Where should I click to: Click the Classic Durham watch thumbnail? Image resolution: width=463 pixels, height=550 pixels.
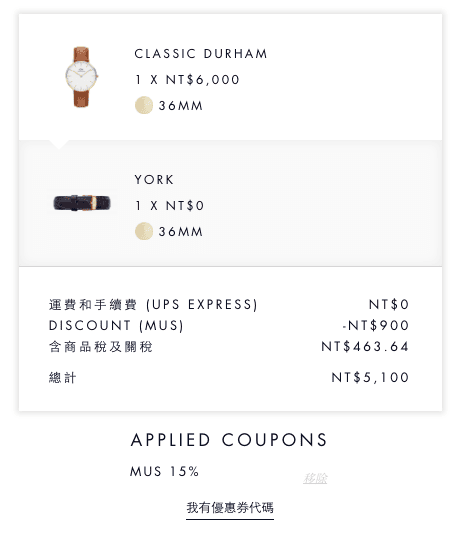(81, 77)
